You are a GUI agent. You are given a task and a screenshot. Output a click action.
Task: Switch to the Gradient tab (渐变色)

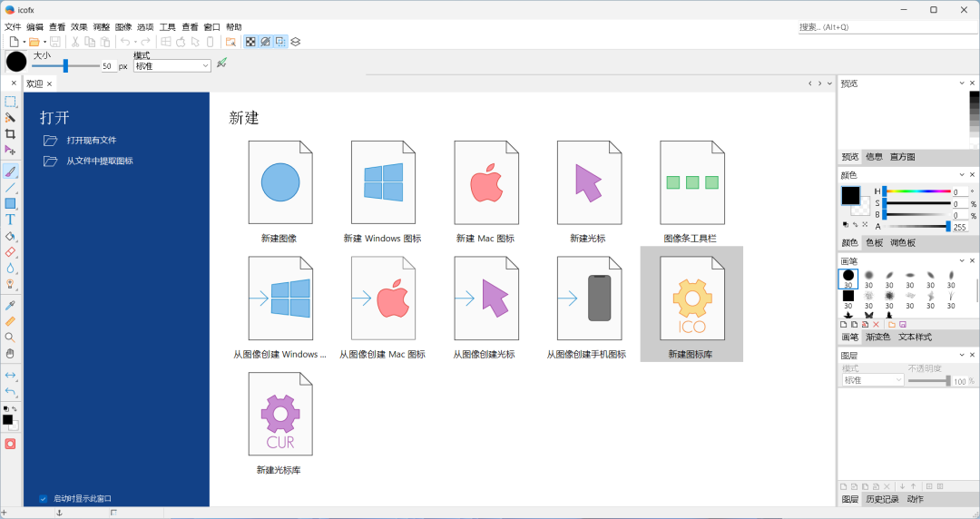(877, 337)
